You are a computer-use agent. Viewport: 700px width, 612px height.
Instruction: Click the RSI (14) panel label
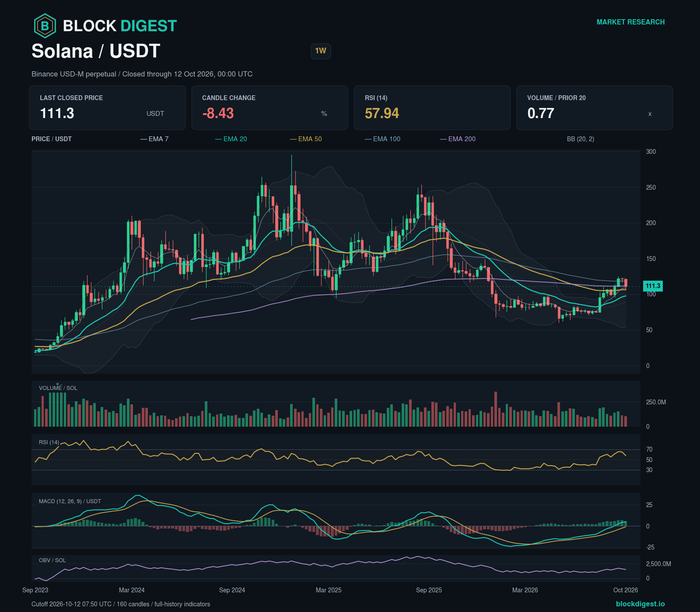[x=49, y=442]
